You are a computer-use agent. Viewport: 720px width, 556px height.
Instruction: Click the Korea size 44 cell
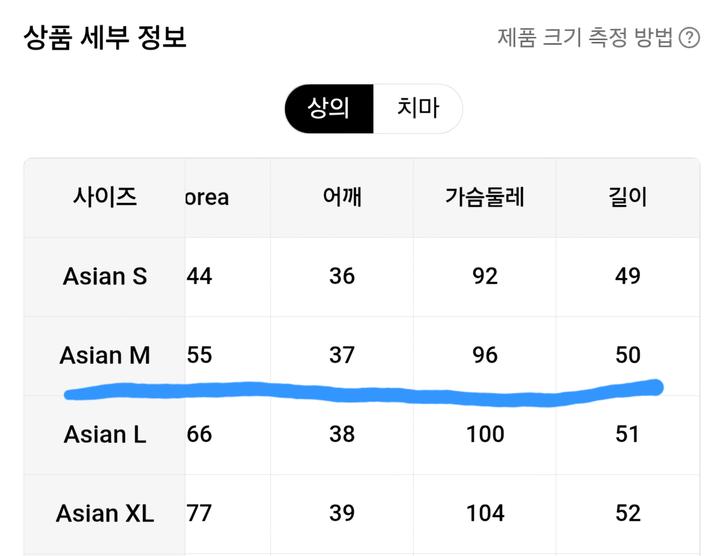(200, 276)
